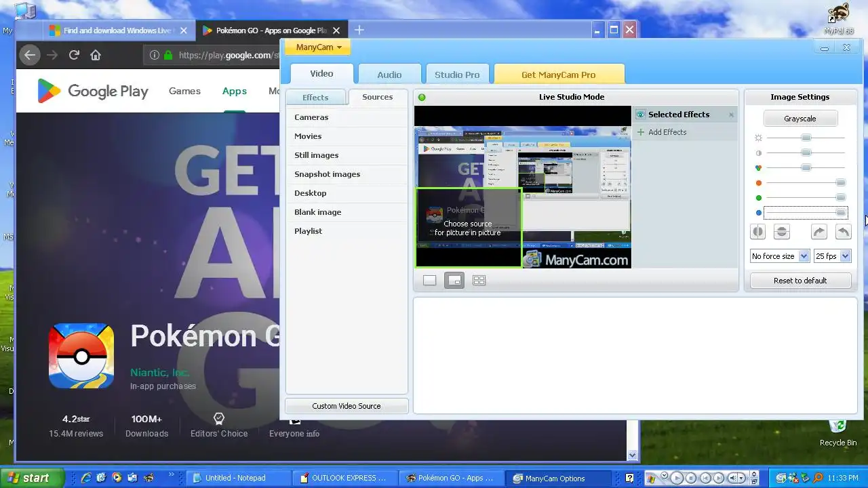868x488 pixels.
Task: Click the green channel slider handle
Action: [841, 197]
